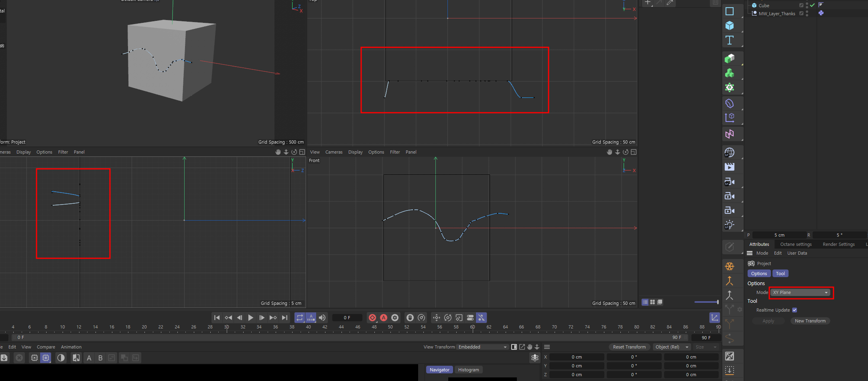
Task: Open Front viewport Filter menu
Action: [x=395, y=152]
